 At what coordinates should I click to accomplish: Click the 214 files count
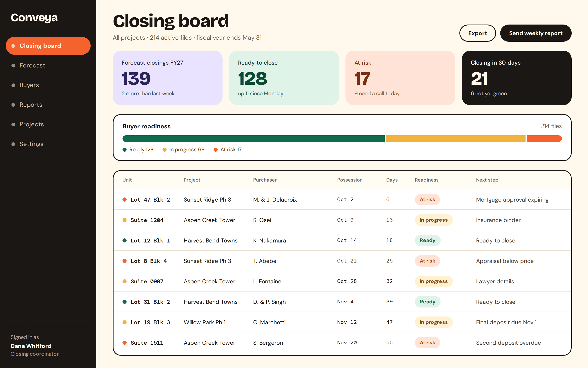pyautogui.click(x=551, y=126)
